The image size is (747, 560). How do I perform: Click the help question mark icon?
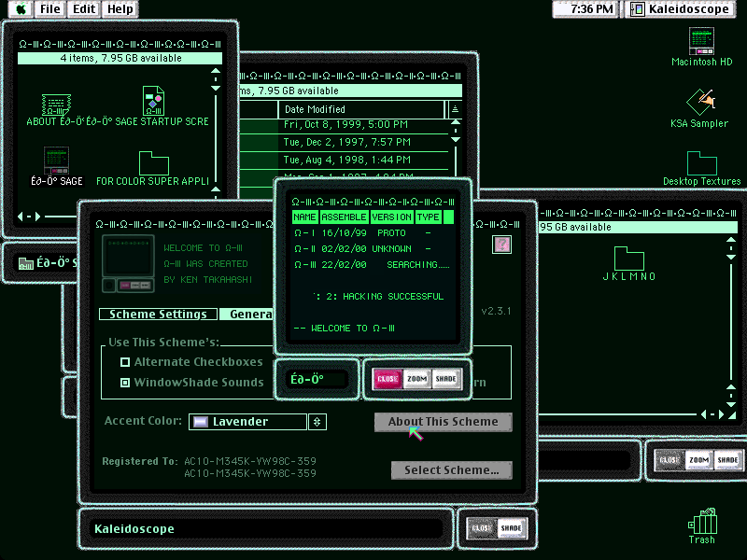pyautogui.click(x=501, y=245)
